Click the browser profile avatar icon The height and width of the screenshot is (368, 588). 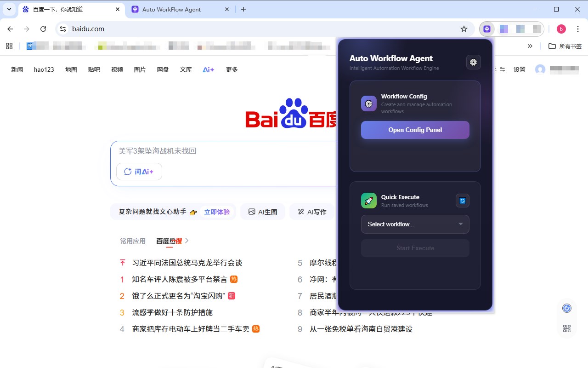click(x=561, y=29)
